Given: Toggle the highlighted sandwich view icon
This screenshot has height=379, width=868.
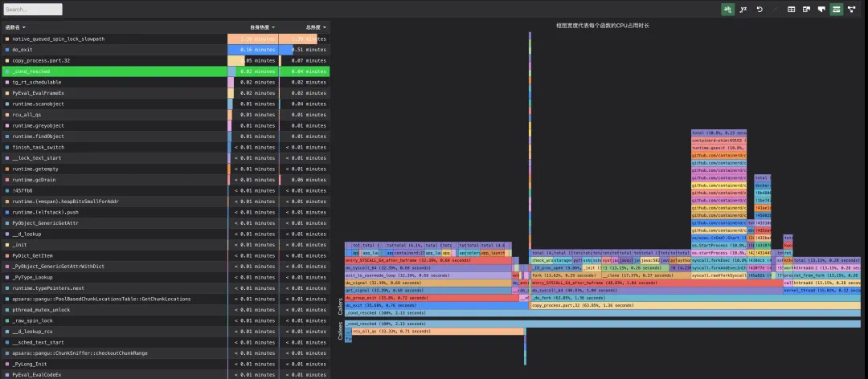Looking at the screenshot, I should tap(837, 9).
